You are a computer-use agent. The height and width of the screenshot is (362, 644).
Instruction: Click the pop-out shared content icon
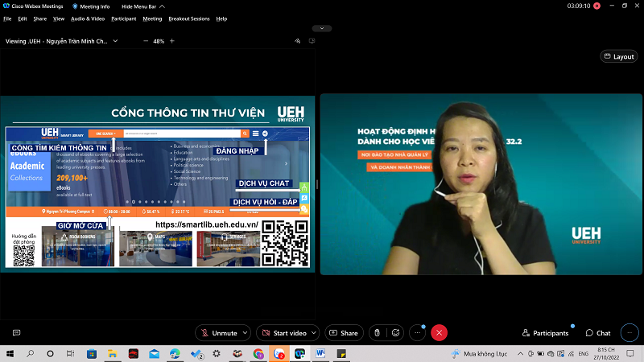pos(312,41)
